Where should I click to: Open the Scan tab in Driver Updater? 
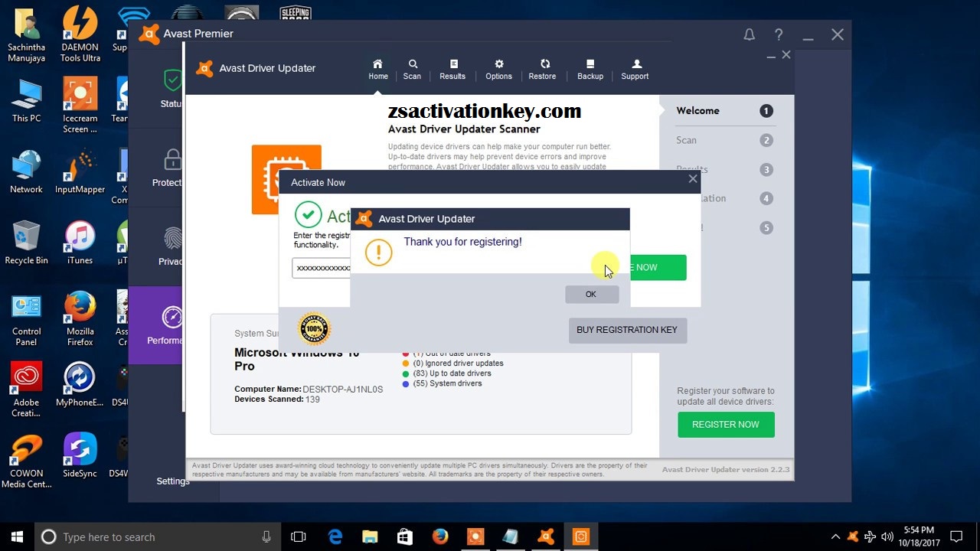tap(412, 69)
